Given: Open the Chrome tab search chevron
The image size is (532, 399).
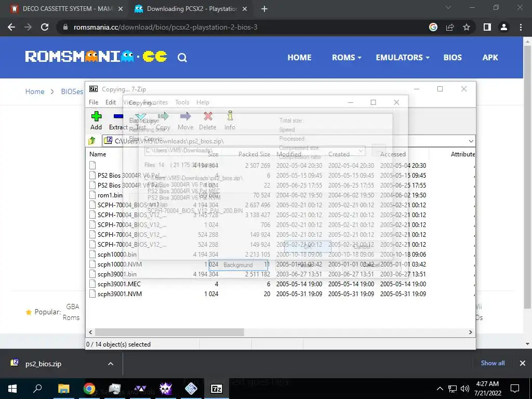Looking at the screenshot, I should click(448, 7).
